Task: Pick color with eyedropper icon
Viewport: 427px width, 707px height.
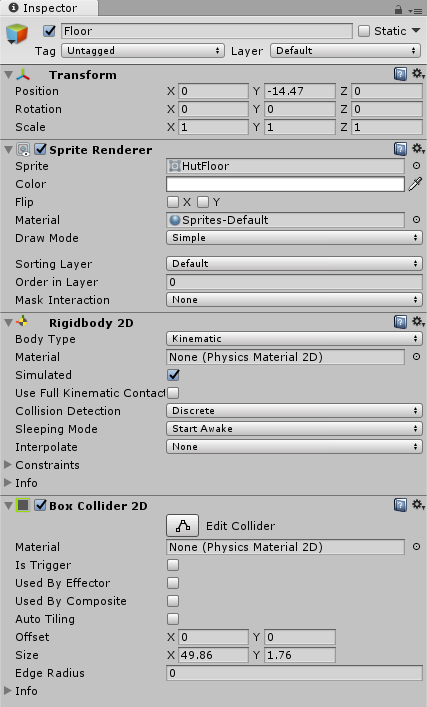Action: click(x=415, y=184)
